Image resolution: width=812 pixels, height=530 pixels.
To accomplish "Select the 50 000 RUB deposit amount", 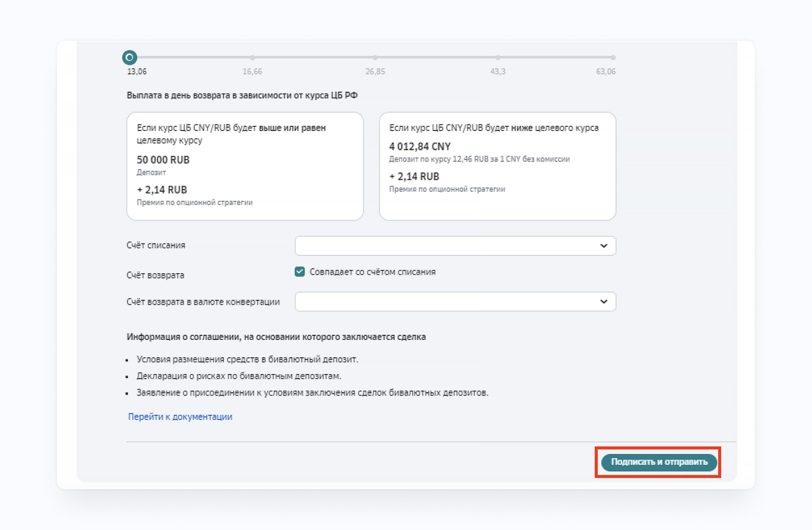I will 163,160.
